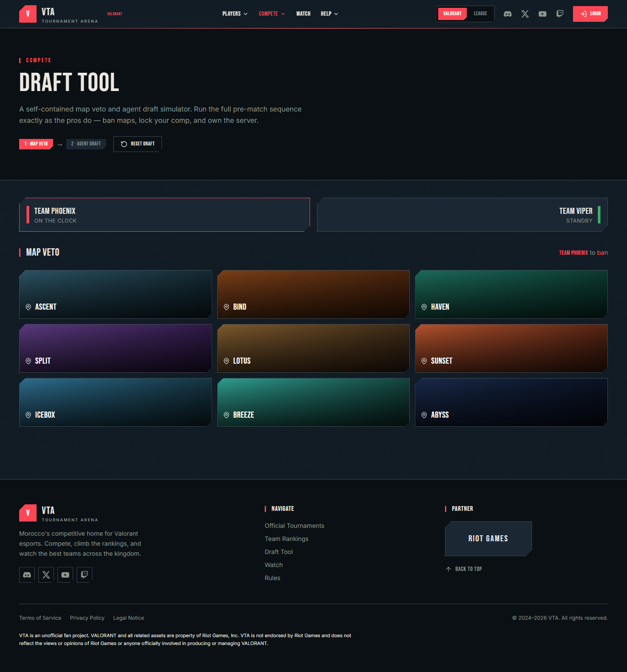627x672 pixels.
Task: Click the 'TEAM PHOENIX to ban' status text
Action: tap(583, 253)
